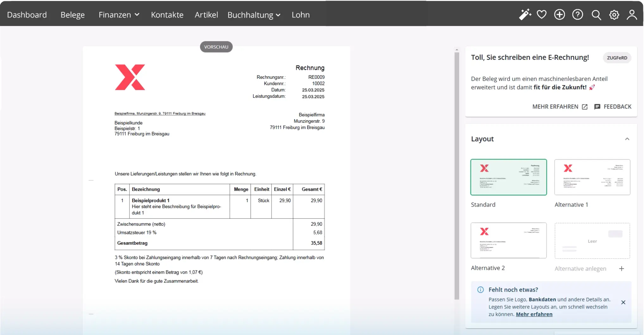Expand the Finanzen dropdown menu
Screen dimensions: 644x335
pyautogui.click(x=119, y=15)
